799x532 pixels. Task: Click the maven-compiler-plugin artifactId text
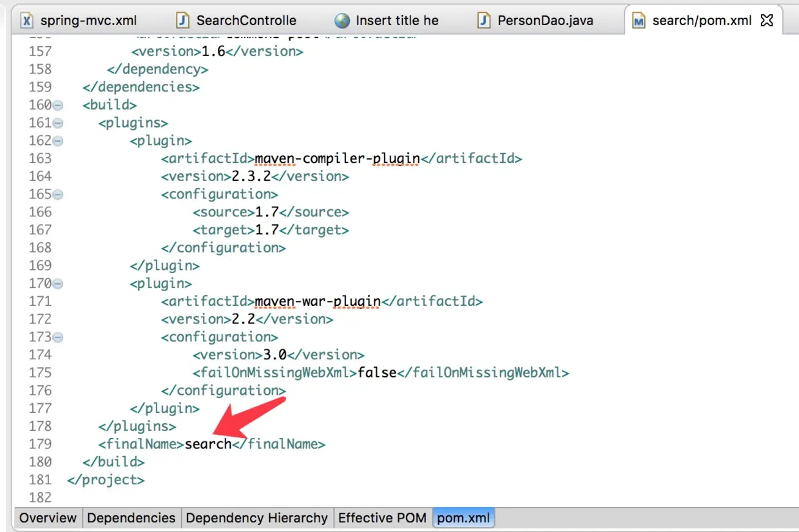338,158
